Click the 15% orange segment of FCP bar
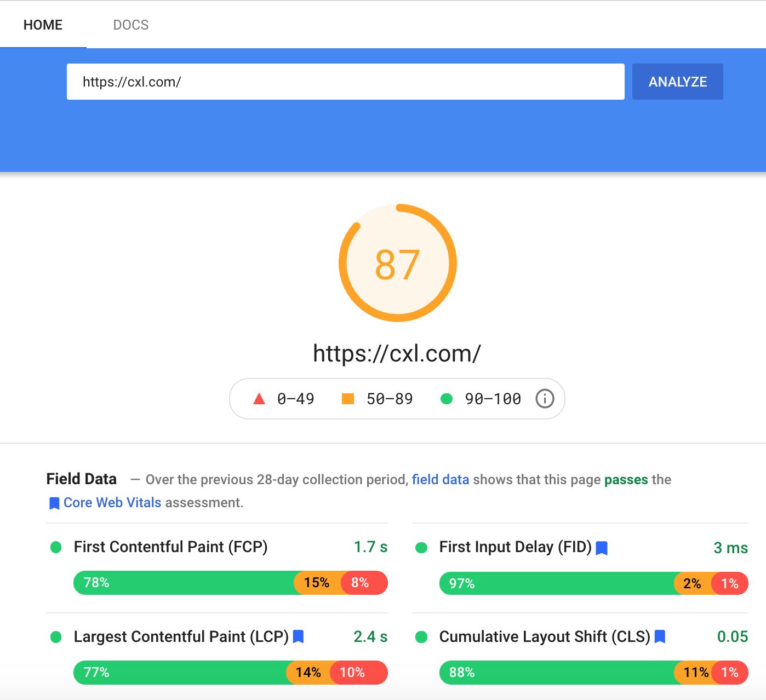Screen dimensions: 766x700 click(x=317, y=583)
